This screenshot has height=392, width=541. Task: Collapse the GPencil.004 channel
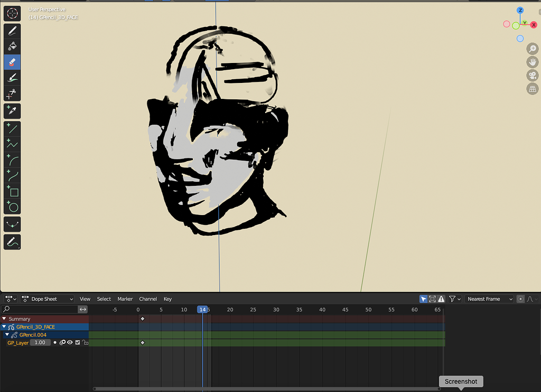tap(7, 335)
